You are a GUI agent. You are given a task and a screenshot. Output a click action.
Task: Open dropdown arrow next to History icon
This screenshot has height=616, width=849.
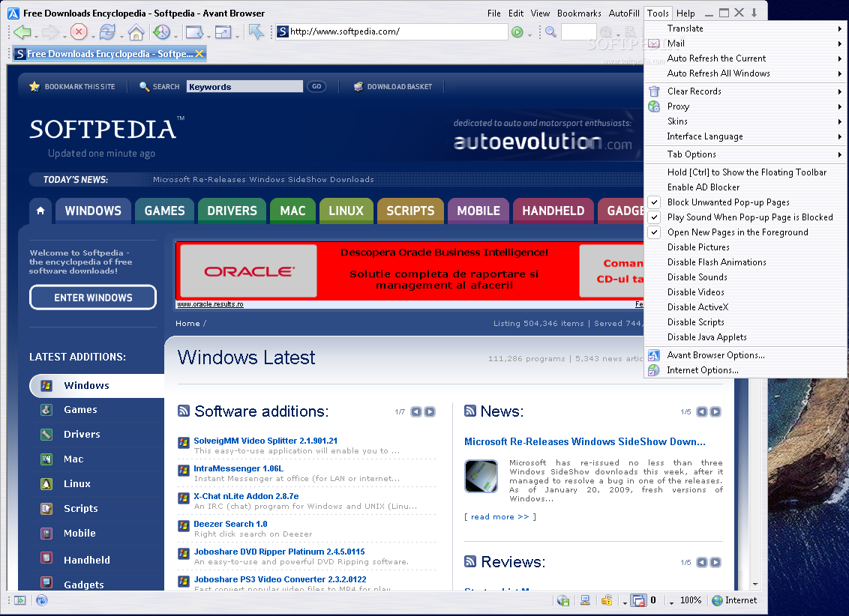pyautogui.click(x=175, y=36)
